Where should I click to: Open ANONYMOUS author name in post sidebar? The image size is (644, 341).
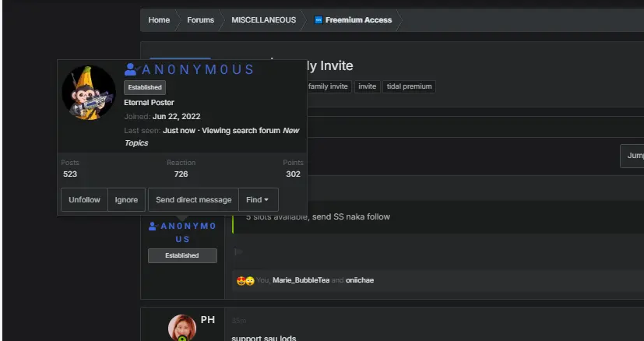coord(182,233)
